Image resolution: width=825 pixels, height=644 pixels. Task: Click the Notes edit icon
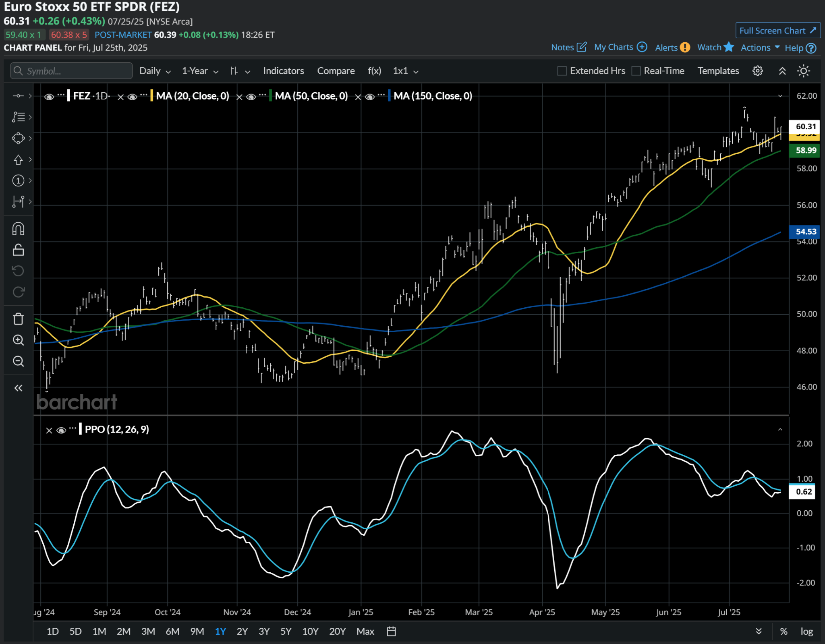[x=581, y=47]
